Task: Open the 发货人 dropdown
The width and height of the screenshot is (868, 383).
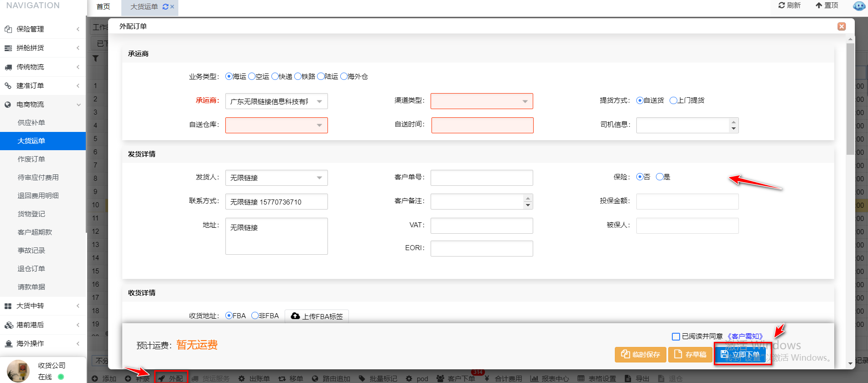Action: pos(276,178)
